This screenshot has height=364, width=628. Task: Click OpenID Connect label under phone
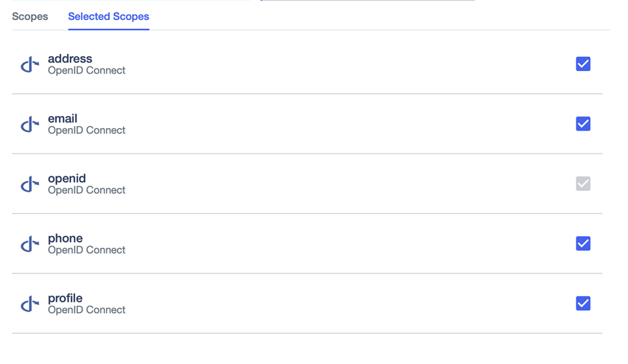pyautogui.click(x=87, y=250)
